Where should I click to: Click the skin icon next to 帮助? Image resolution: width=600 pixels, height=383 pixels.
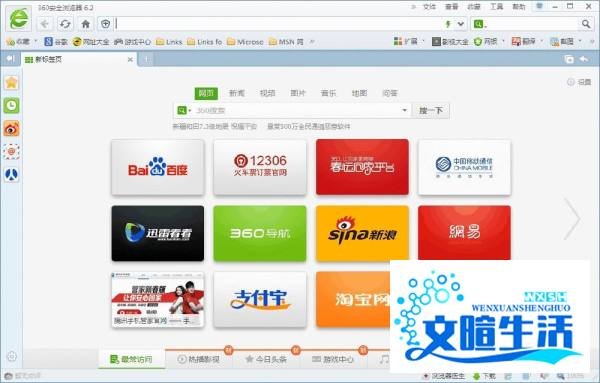[x=540, y=6]
